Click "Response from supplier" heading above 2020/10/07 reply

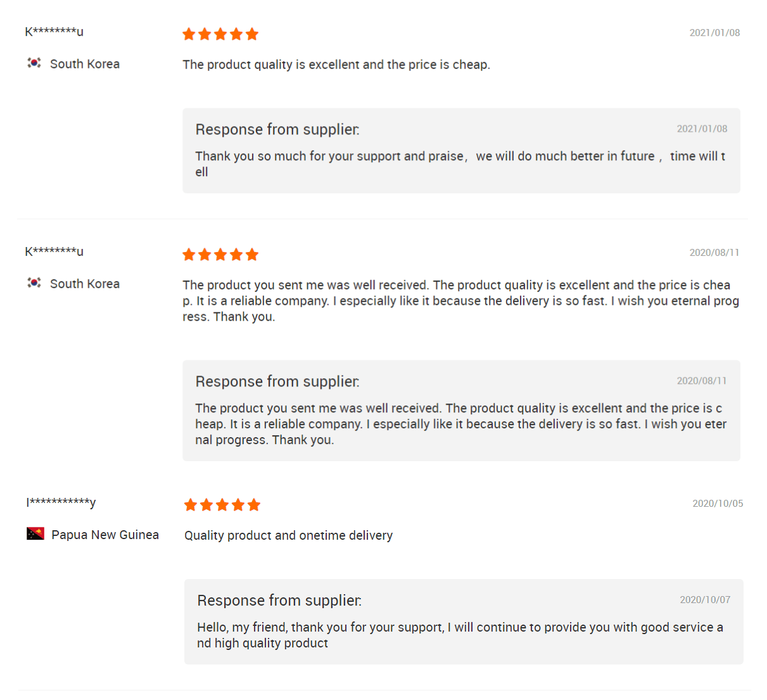[279, 601]
